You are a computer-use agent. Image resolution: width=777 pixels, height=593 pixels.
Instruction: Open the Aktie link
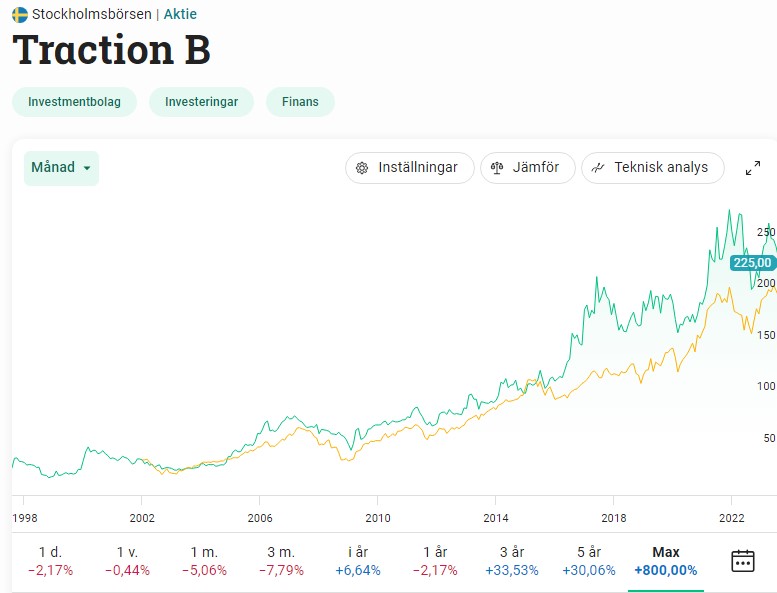tap(180, 15)
